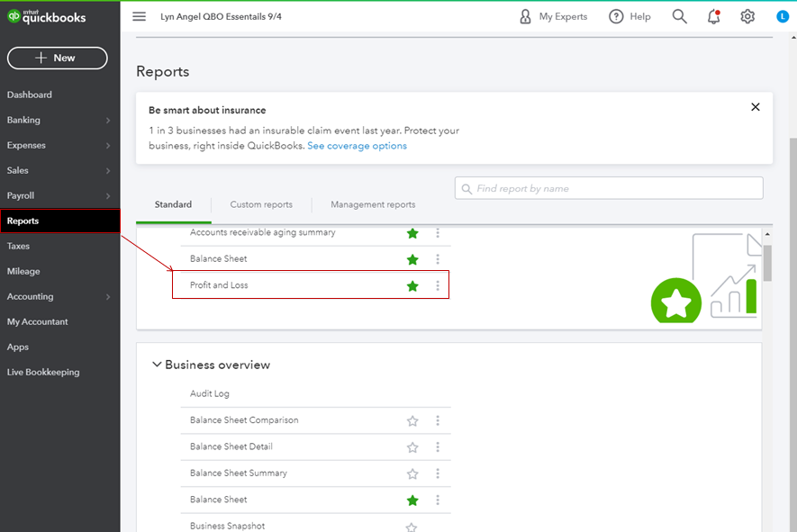Click the favorites list scrollbar thumb
The height and width of the screenshot is (532, 797).
[x=767, y=263]
